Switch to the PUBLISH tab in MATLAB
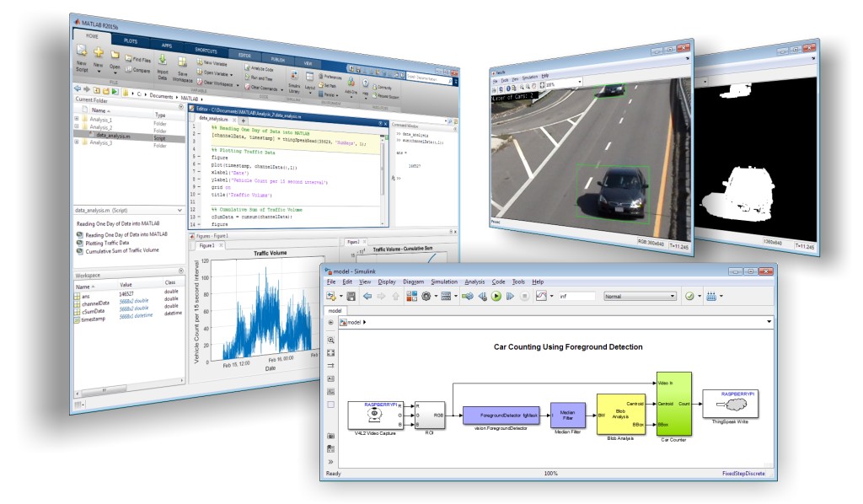The width and height of the screenshot is (863, 504). point(278,59)
